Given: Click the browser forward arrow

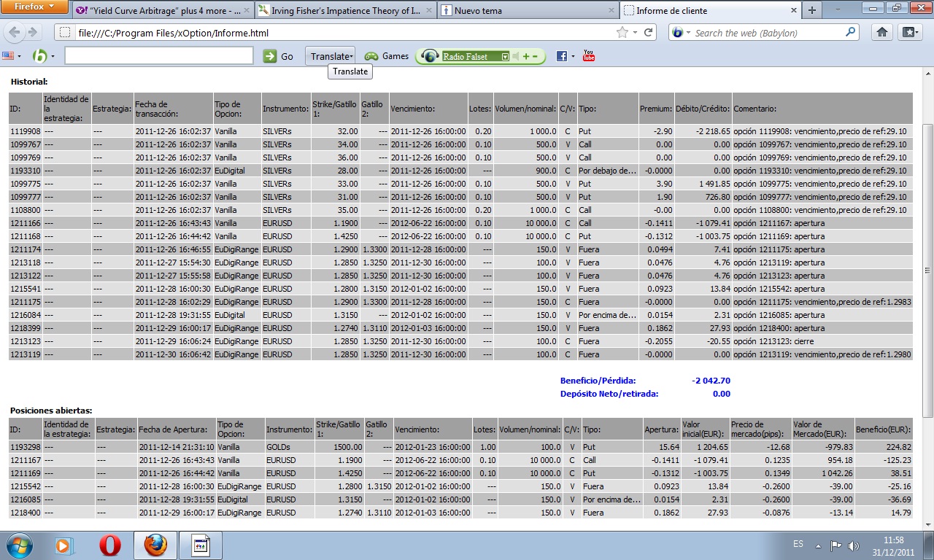Looking at the screenshot, I should [33, 33].
